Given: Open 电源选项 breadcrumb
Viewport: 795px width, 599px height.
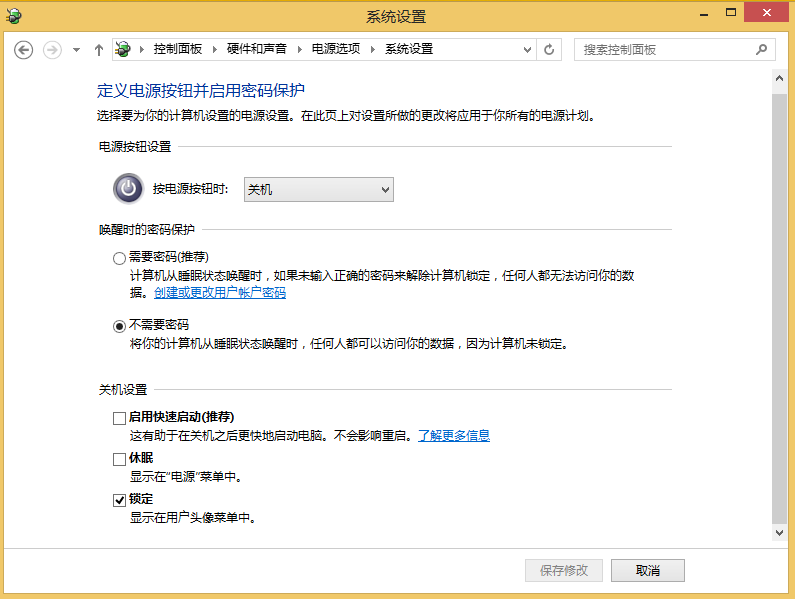Looking at the screenshot, I should tap(336, 49).
